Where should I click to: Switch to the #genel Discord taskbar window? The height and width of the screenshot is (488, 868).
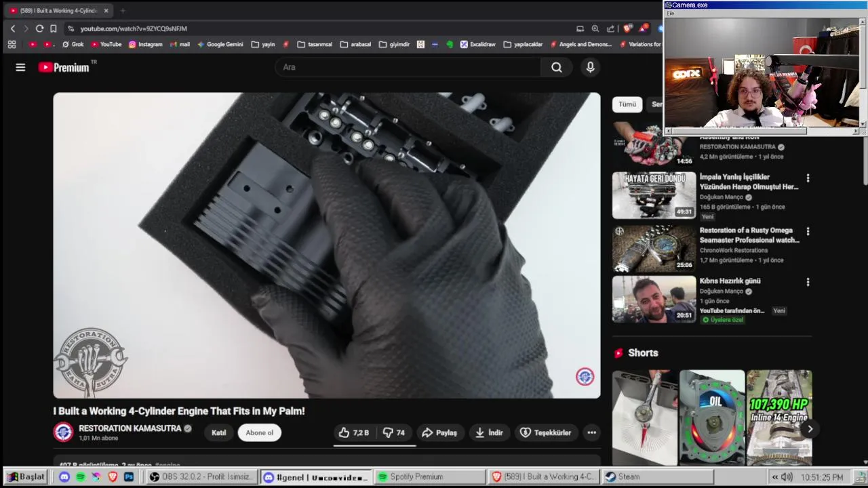click(316, 476)
